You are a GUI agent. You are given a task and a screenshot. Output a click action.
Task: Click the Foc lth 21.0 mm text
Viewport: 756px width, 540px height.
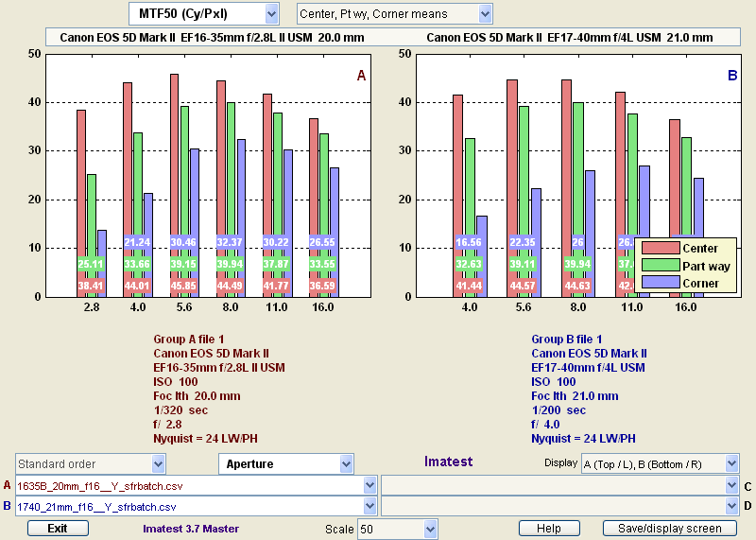tap(575, 396)
